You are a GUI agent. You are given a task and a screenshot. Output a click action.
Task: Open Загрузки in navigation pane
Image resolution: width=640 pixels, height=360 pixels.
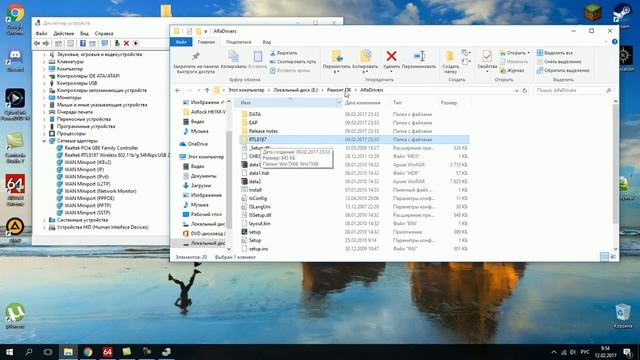point(201,186)
